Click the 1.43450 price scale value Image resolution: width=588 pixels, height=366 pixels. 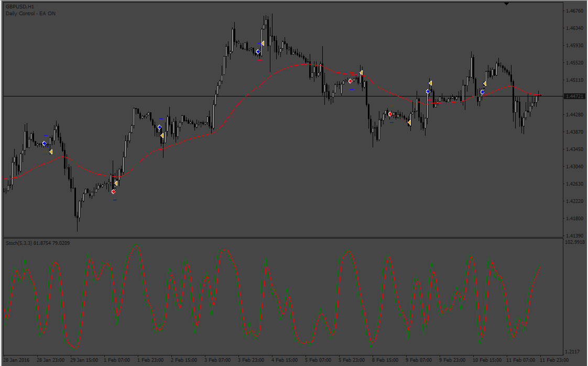[574, 149]
